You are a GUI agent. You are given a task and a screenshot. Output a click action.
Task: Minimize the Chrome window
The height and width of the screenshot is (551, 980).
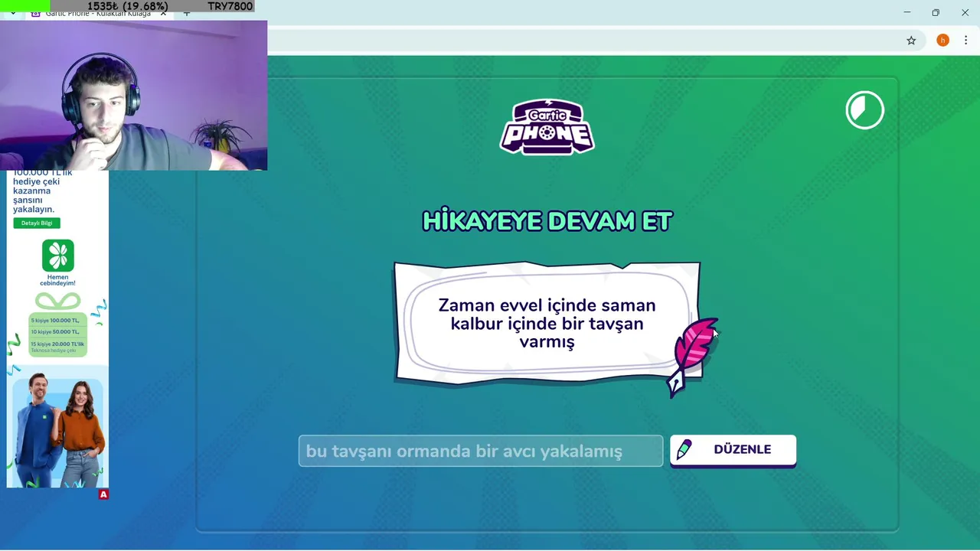(906, 12)
